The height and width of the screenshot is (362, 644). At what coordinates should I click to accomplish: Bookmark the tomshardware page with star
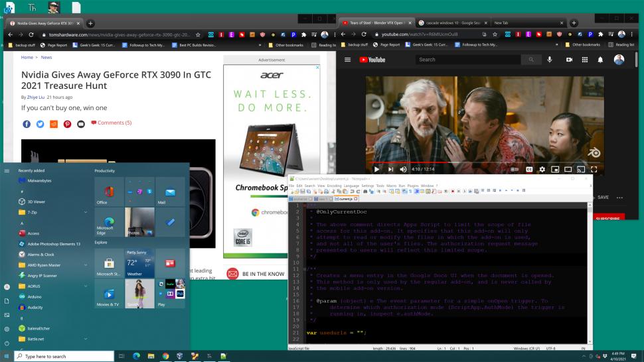coord(198,35)
